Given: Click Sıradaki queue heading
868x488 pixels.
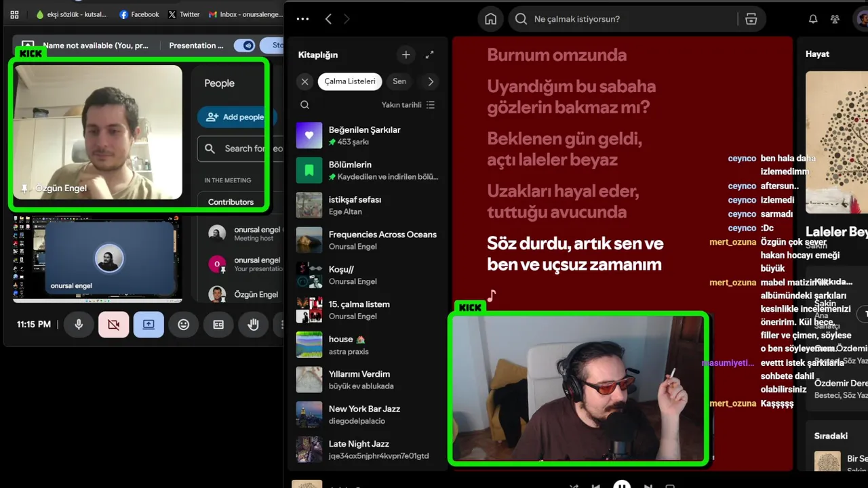Looking at the screenshot, I should tap(831, 436).
